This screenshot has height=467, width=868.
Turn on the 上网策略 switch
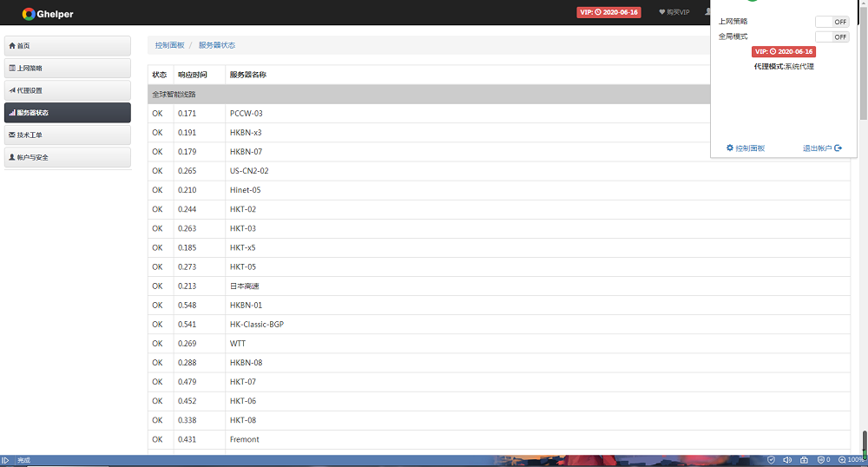(832, 22)
